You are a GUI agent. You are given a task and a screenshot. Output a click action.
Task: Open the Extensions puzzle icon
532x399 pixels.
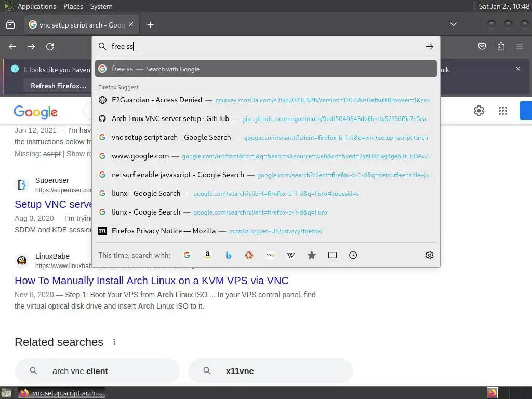point(501,46)
